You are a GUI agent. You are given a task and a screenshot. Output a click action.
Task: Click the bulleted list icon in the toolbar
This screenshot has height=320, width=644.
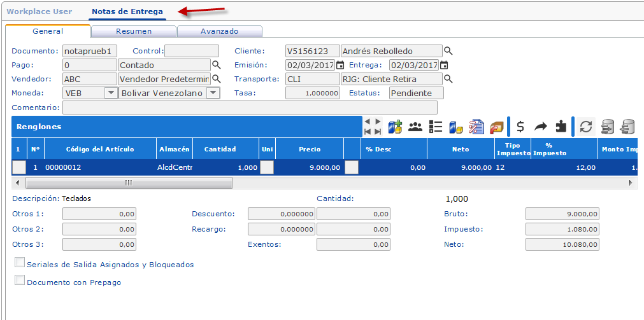(435, 127)
